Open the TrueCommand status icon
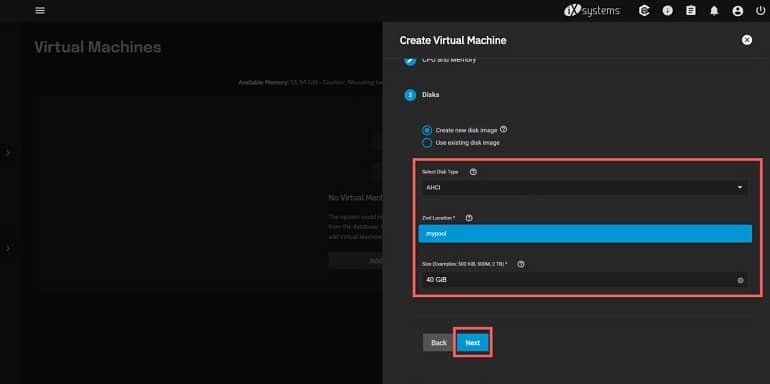The height and width of the screenshot is (384, 770). tap(644, 10)
